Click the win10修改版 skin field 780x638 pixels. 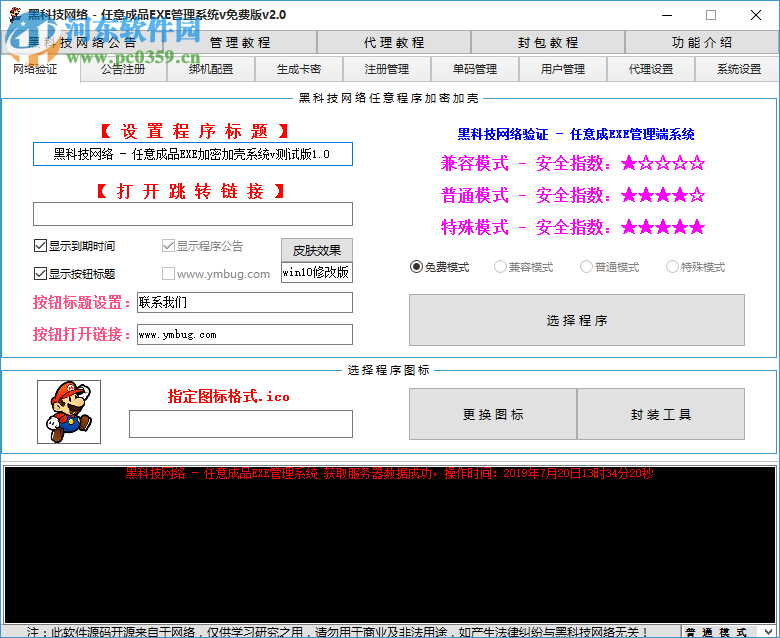pyautogui.click(x=317, y=273)
